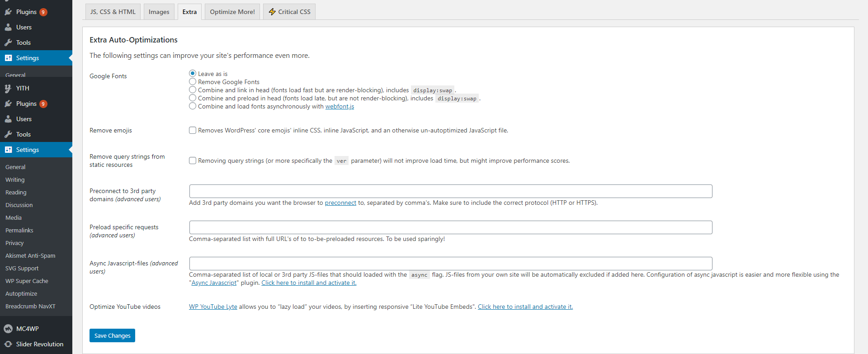Screen dimensions: 868x354
Task: Tick the Remove query strings checkbox
Action: point(193,160)
